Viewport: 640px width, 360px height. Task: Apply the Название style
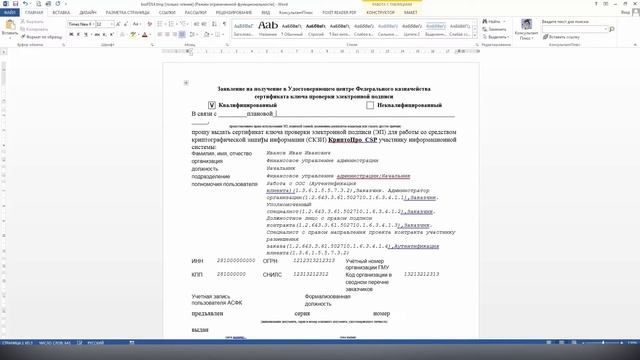pyautogui.click(x=268, y=29)
